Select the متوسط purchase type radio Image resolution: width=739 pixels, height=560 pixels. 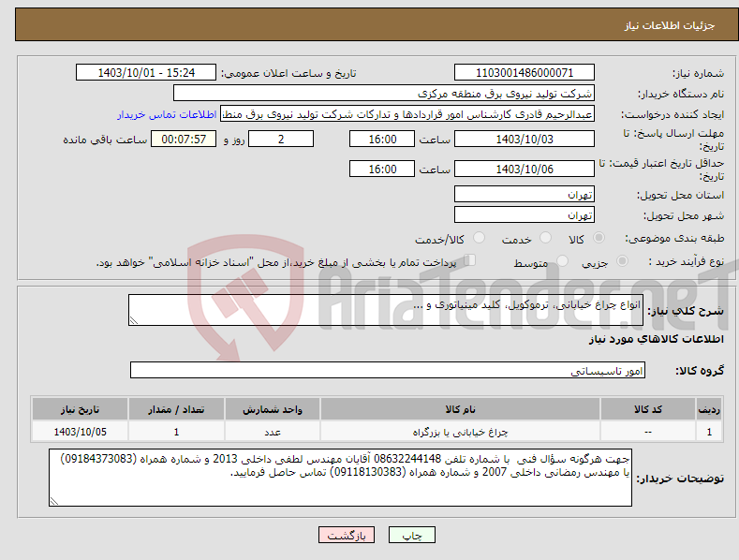coord(562,261)
